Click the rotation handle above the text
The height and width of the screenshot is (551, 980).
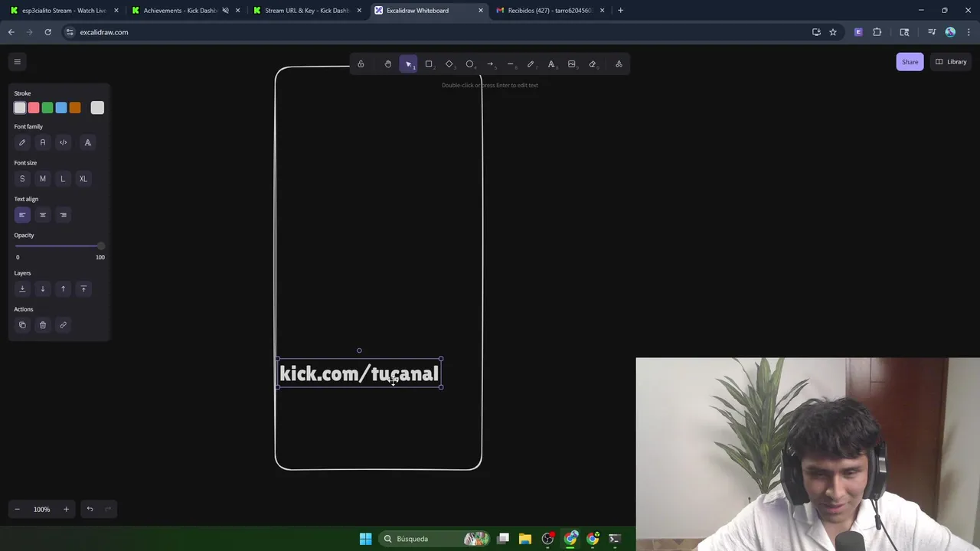tap(359, 350)
